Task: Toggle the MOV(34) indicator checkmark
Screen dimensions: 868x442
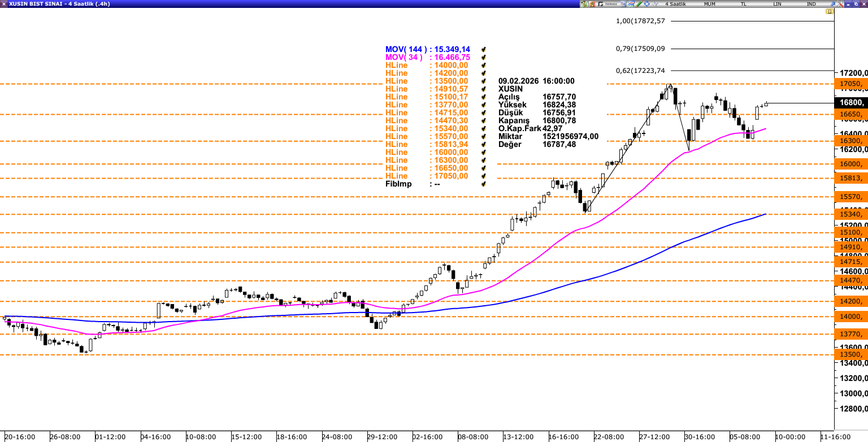Action: pos(483,58)
